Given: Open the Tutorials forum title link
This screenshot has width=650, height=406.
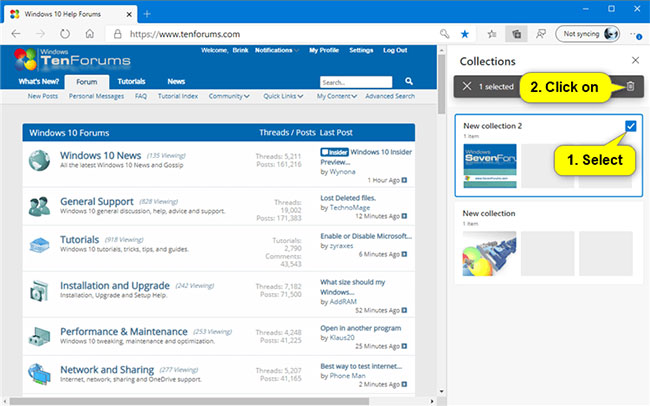Looking at the screenshot, I should click(x=80, y=240).
